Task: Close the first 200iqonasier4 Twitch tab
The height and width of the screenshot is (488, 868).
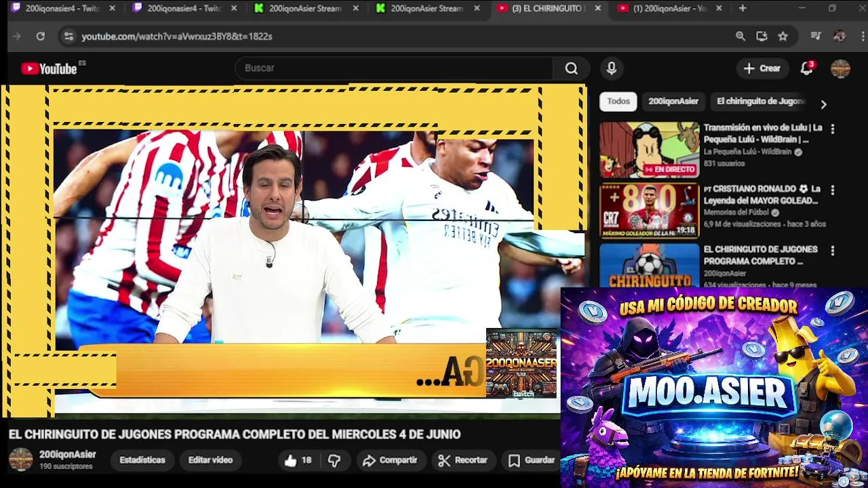Action: pos(112,9)
